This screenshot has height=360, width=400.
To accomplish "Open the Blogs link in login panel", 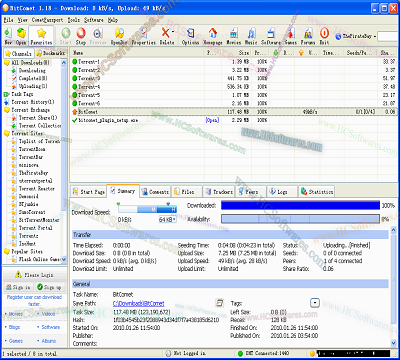I will point(14,327).
